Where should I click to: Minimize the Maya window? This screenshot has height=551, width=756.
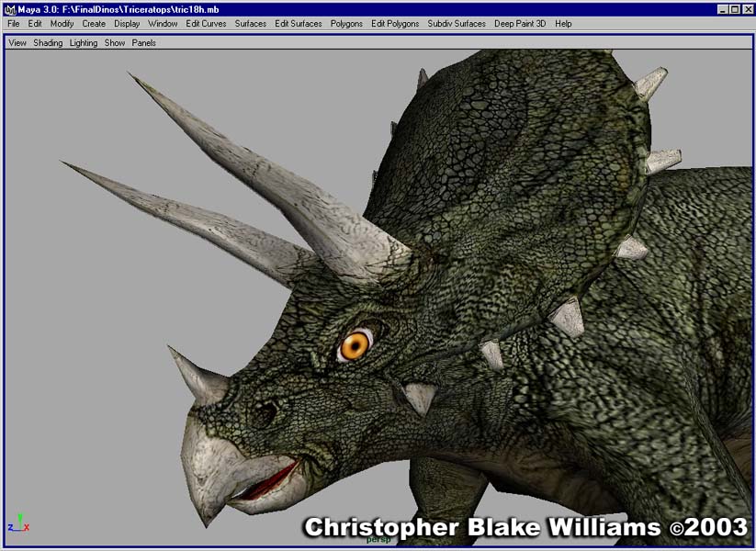pyautogui.click(x=723, y=9)
